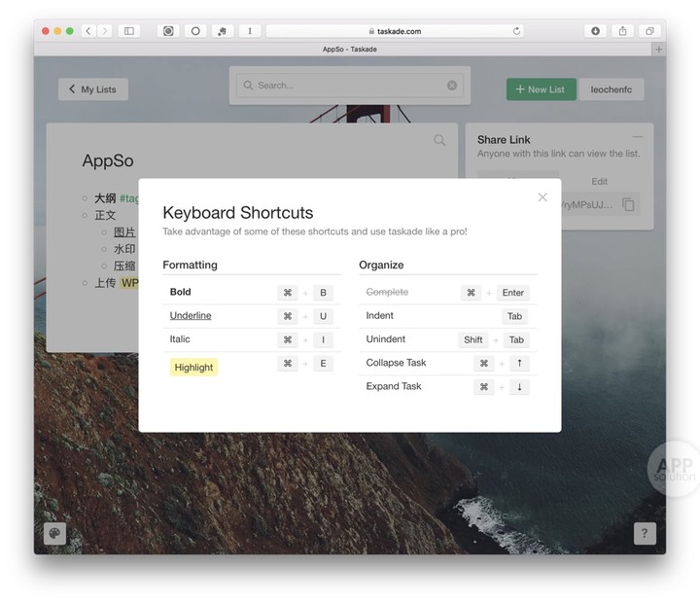Click the Underline shortcut label
Viewport: 700px width, 603px height.
pyautogui.click(x=191, y=315)
